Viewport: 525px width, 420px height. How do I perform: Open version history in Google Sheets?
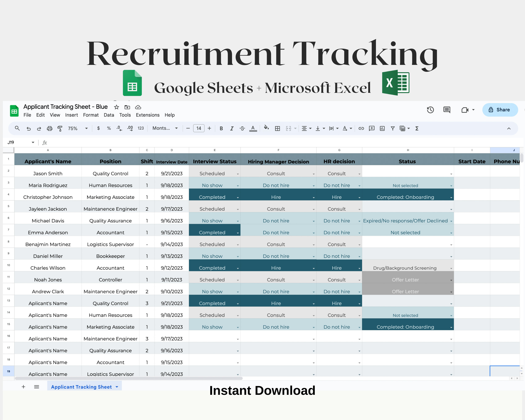tap(430, 110)
